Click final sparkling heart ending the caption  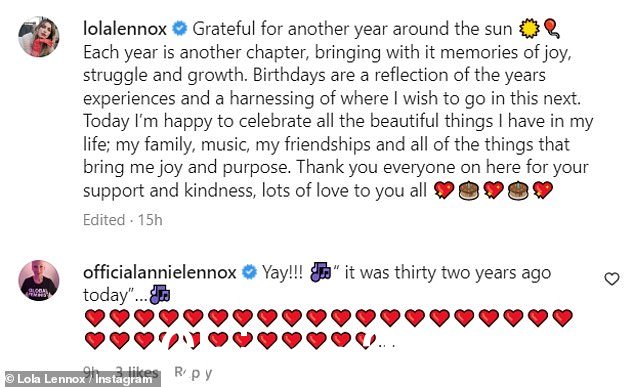coord(542,190)
